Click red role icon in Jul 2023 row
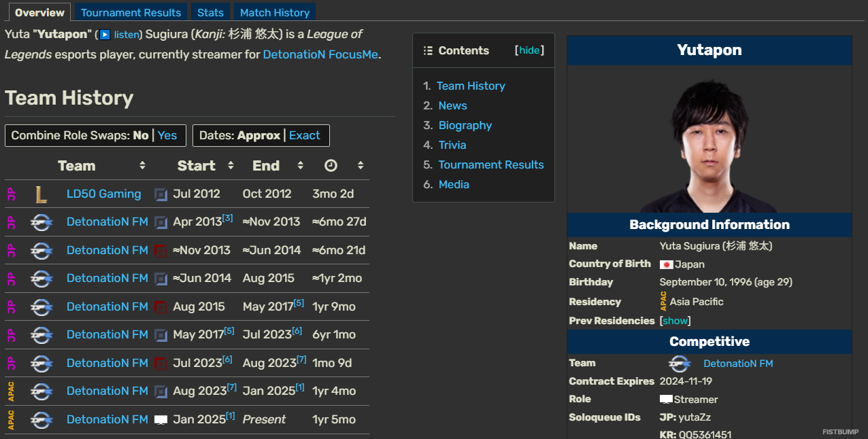 pyautogui.click(x=161, y=363)
